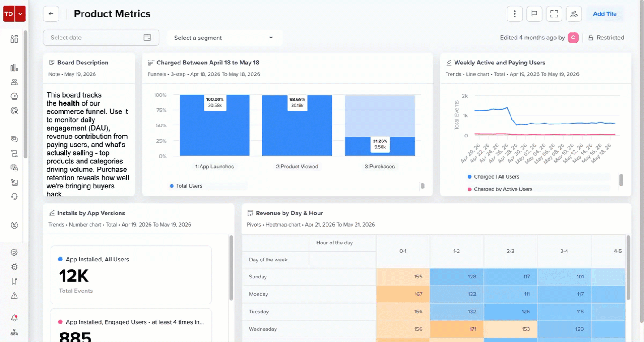Open the notification bell in the sidebar
The height and width of the screenshot is (342, 644).
click(14, 318)
